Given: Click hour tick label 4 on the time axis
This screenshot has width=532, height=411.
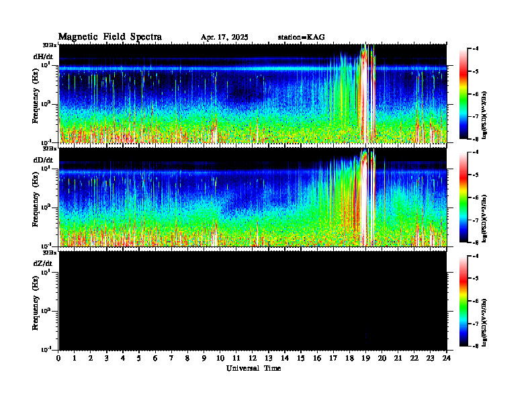Looking at the screenshot, I should pyautogui.click(x=123, y=358).
